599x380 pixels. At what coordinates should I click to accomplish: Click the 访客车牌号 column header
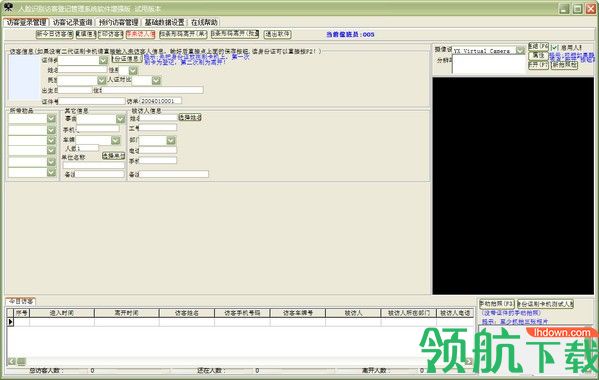(298, 313)
